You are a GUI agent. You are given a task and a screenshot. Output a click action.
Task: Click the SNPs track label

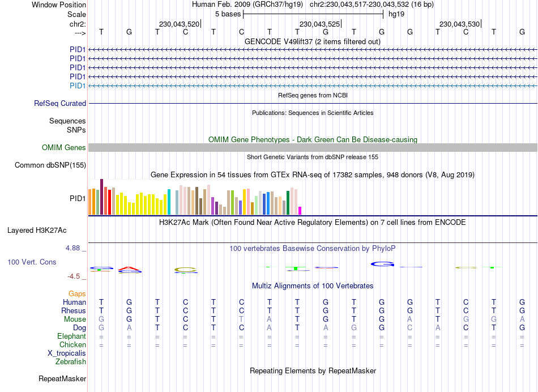pos(76,130)
